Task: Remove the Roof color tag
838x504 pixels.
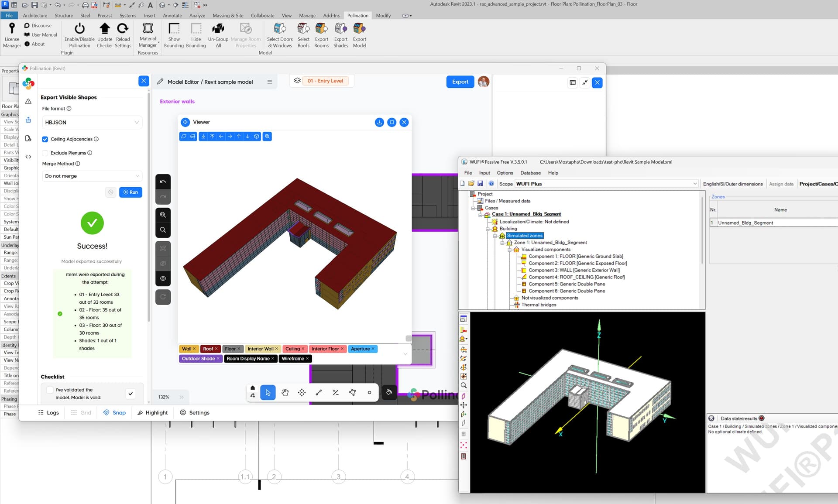Action: click(x=216, y=349)
